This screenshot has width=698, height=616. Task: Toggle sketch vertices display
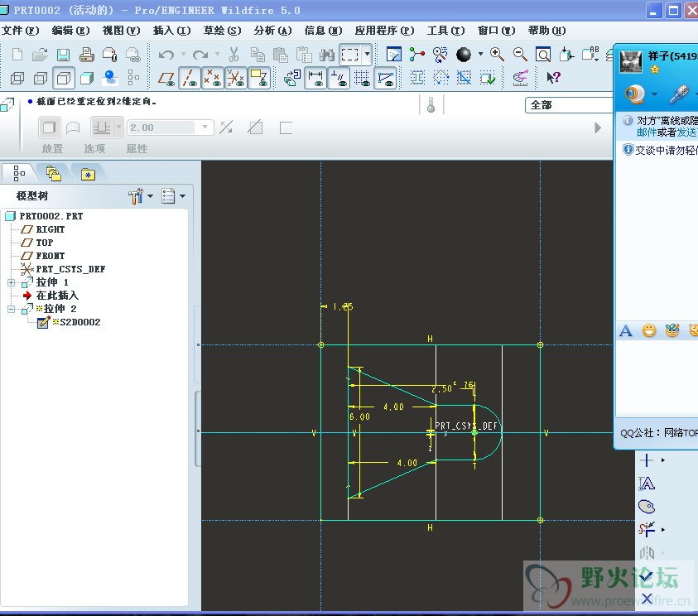385,78
